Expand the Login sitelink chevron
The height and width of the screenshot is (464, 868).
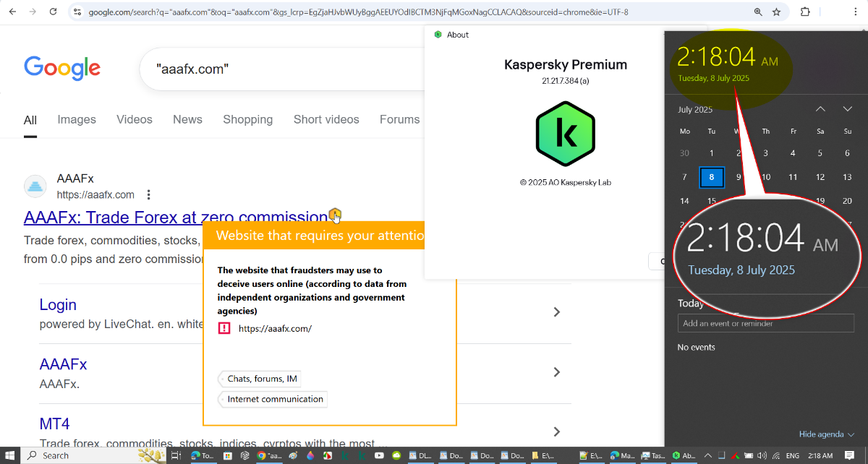coord(556,312)
